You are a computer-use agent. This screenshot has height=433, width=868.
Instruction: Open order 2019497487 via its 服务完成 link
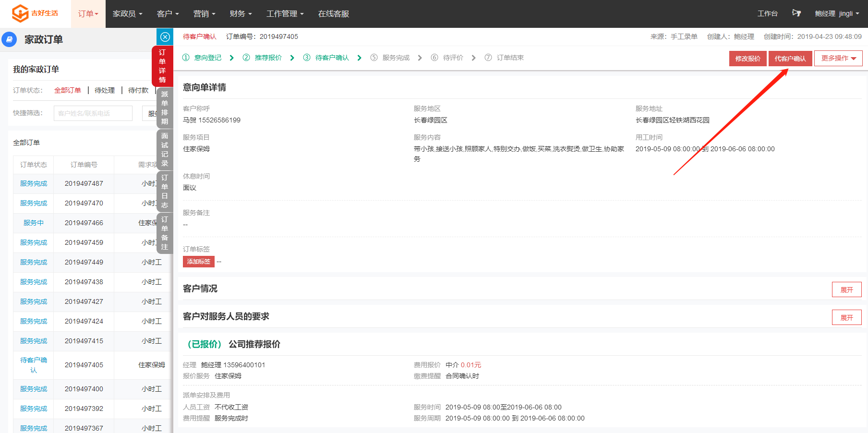tap(34, 183)
